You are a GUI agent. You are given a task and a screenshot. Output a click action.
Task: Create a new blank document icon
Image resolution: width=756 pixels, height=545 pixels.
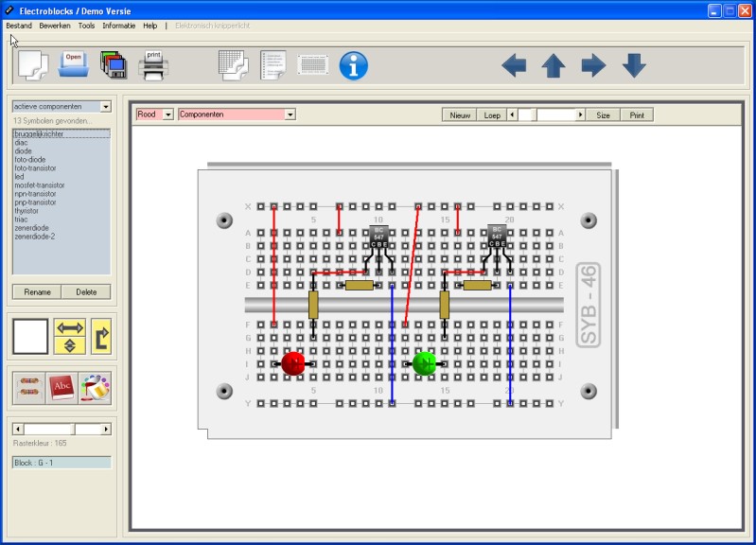(33, 65)
